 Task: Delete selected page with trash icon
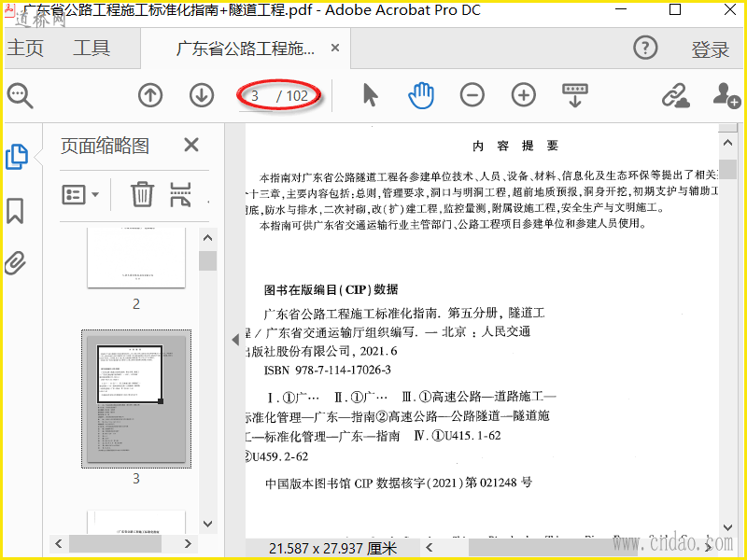142,194
